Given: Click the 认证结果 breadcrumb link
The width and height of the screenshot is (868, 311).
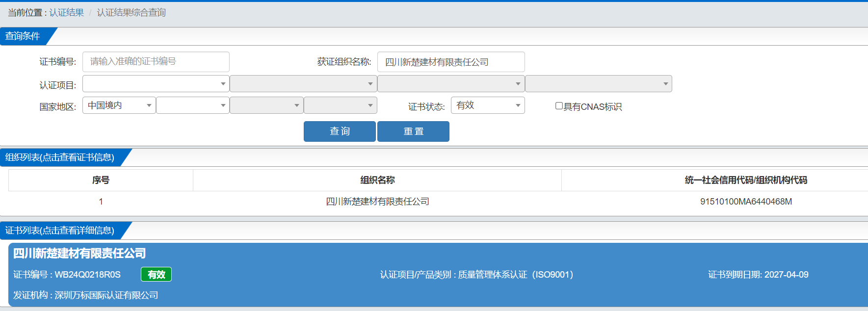Looking at the screenshot, I should click(x=67, y=13).
